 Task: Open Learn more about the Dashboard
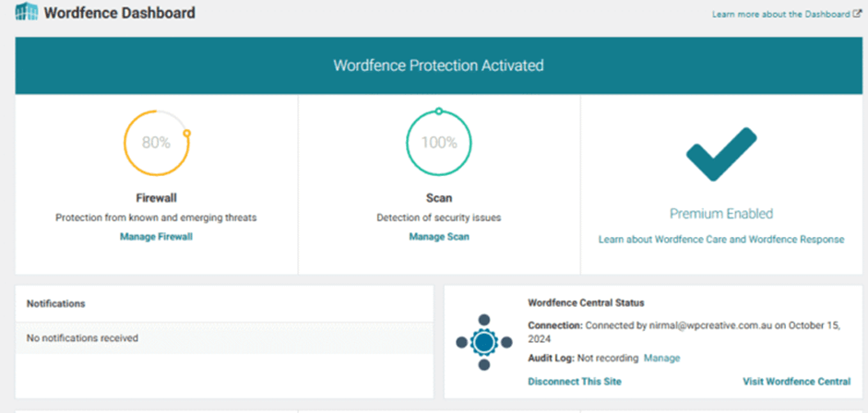[780, 15]
